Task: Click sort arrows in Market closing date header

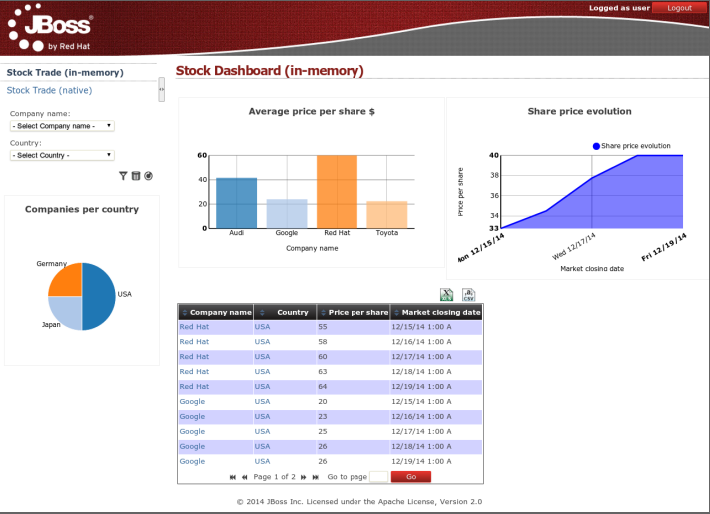Action: (x=397, y=312)
